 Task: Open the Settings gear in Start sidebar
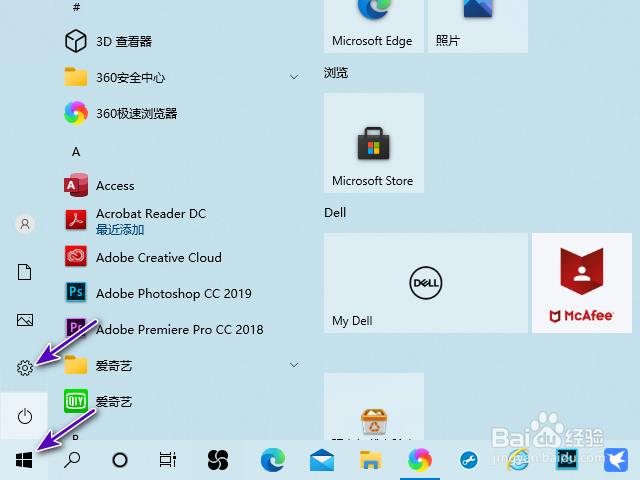[25, 368]
